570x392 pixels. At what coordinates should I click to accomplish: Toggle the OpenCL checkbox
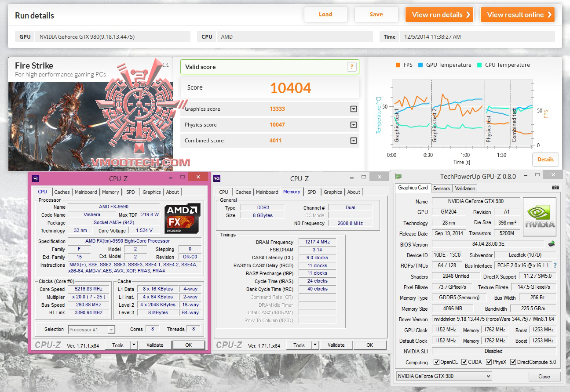[436, 362]
